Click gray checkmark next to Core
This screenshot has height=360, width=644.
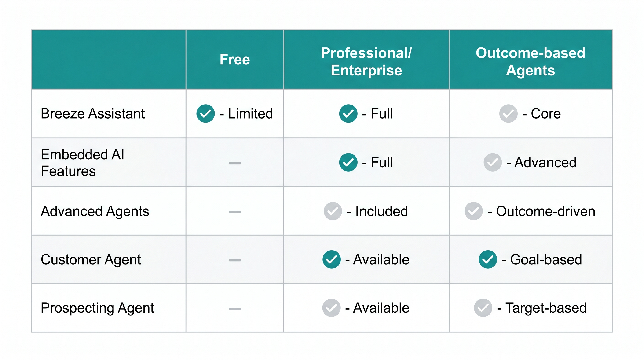pos(508,113)
